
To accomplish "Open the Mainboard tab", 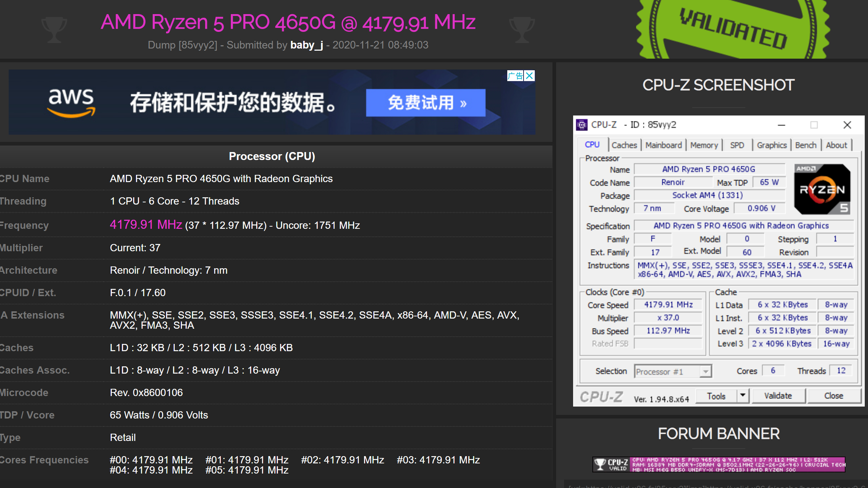I will pos(663,145).
